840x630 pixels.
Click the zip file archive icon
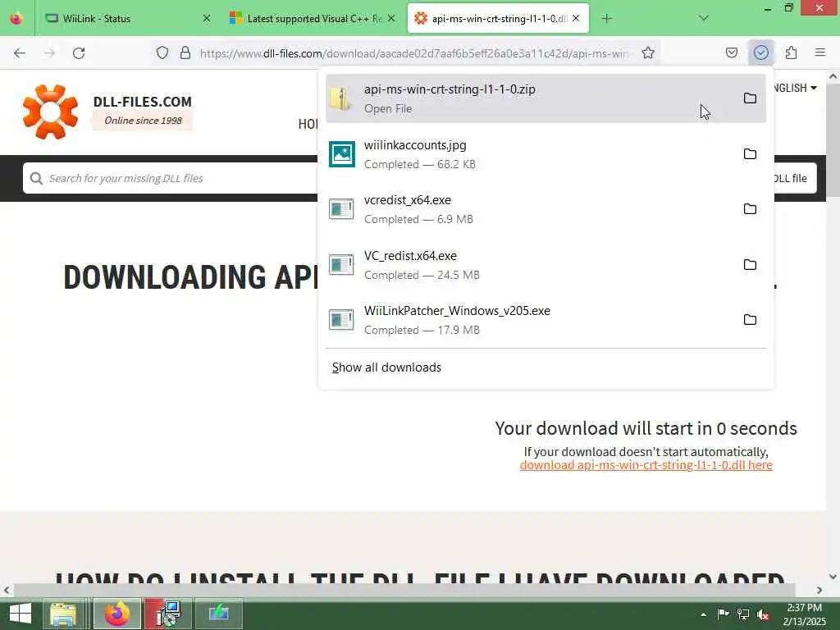coord(340,98)
